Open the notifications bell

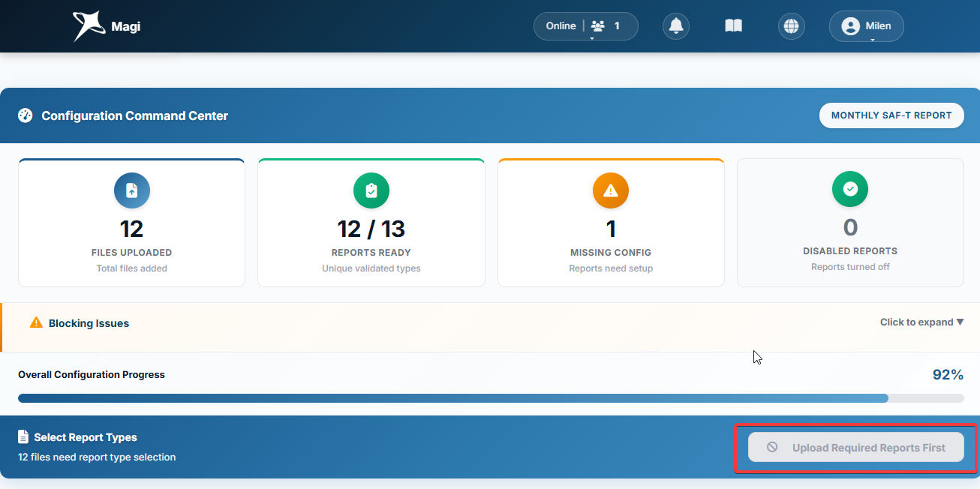click(676, 26)
